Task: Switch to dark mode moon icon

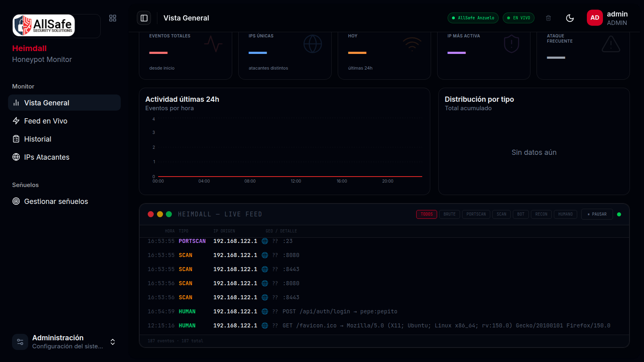Action: click(570, 18)
